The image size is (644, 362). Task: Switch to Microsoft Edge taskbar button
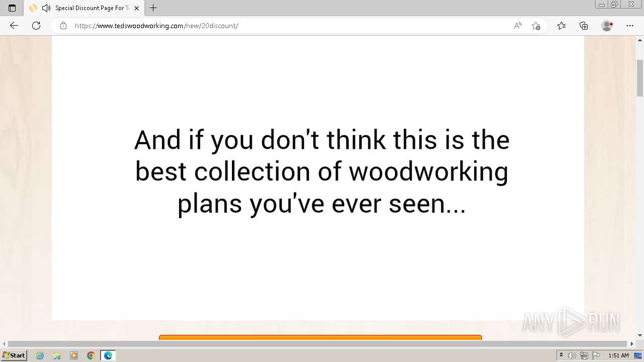[x=108, y=355]
